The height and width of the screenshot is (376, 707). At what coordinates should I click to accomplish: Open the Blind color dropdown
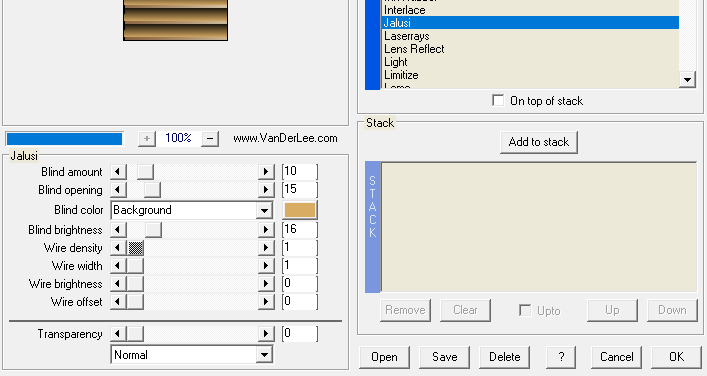264,210
